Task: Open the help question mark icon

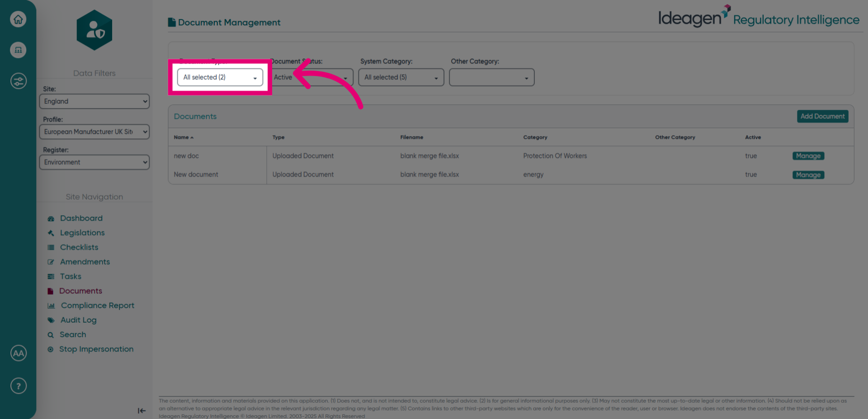Action: (18, 386)
